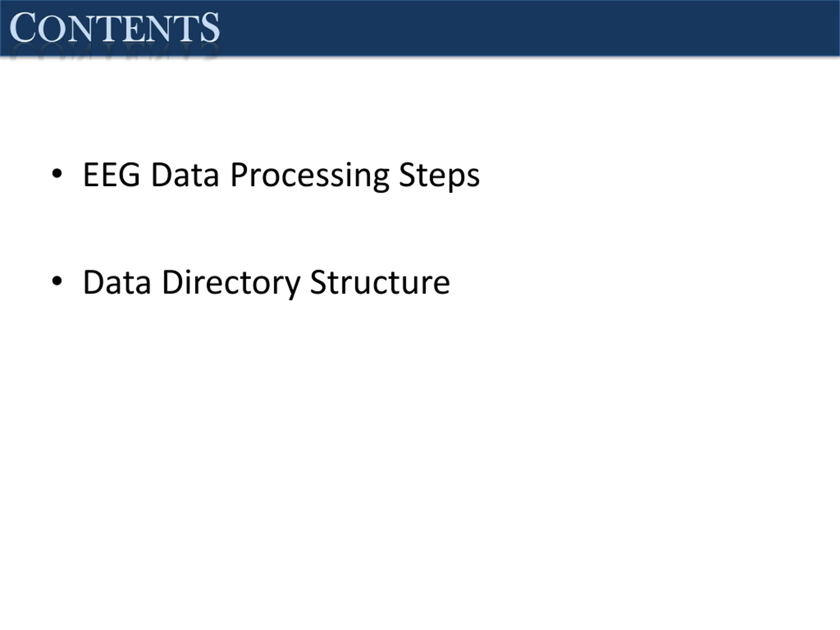Click the empty dark blue header banner
The image size is (840, 630).
click(x=532, y=28)
